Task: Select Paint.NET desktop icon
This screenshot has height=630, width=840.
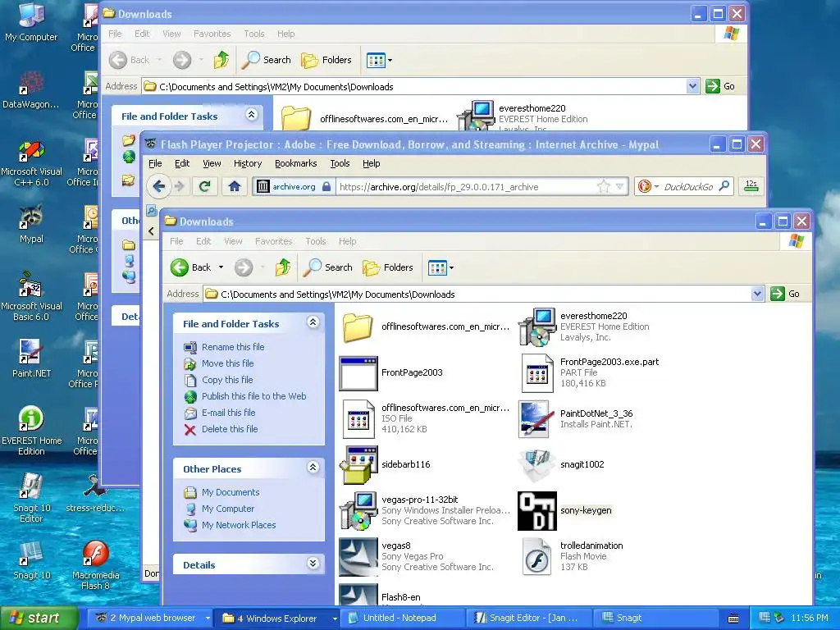Action: 31,358
